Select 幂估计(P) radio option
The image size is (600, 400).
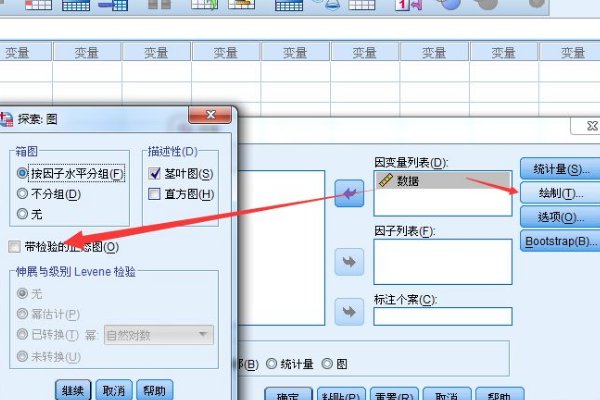[48, 314]
